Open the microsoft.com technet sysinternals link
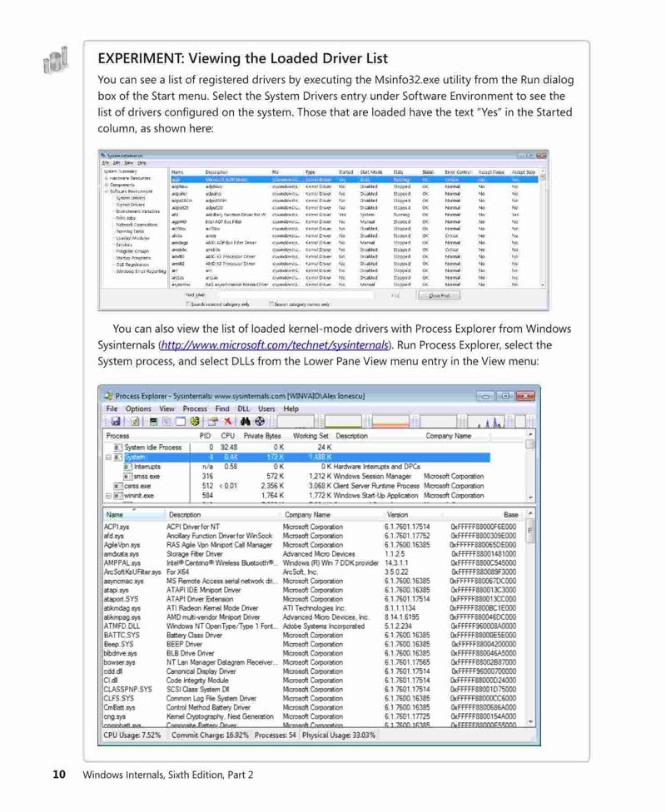The width and height of the screenshot is (666, 812). [x=275, y=345]
